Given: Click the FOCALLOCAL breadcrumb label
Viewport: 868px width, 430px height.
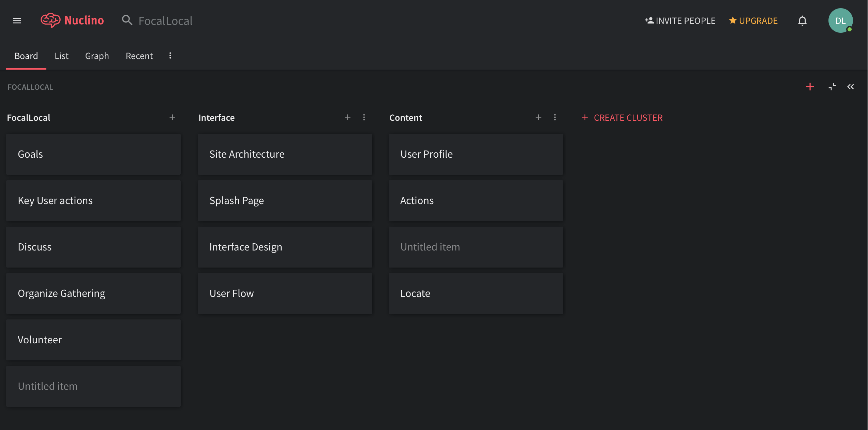Looking at the screenshot, I should [30, 87].
